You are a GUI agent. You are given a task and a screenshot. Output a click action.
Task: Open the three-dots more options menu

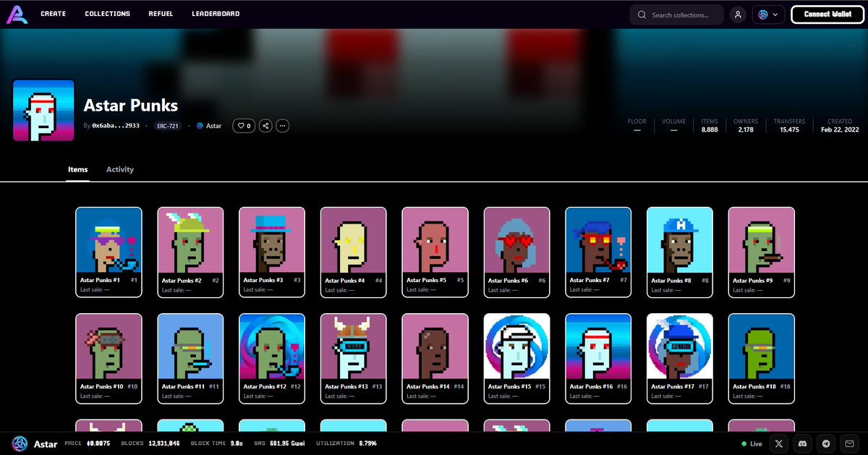click(283, 126)
